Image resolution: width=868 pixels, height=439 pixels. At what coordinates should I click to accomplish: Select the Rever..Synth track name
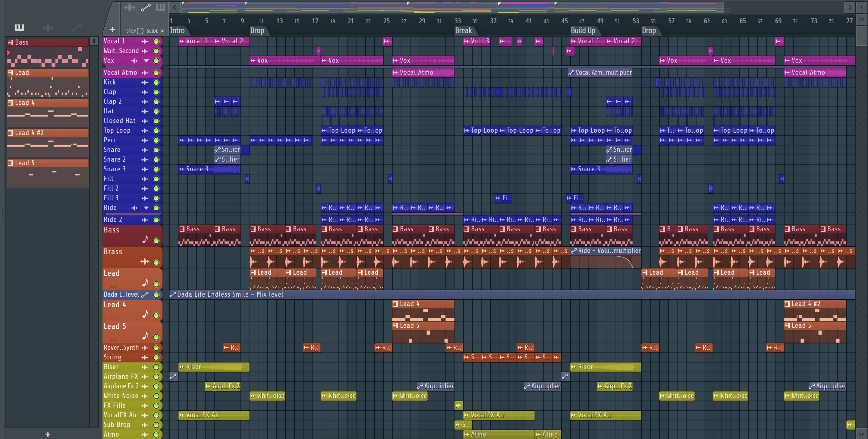121,348
